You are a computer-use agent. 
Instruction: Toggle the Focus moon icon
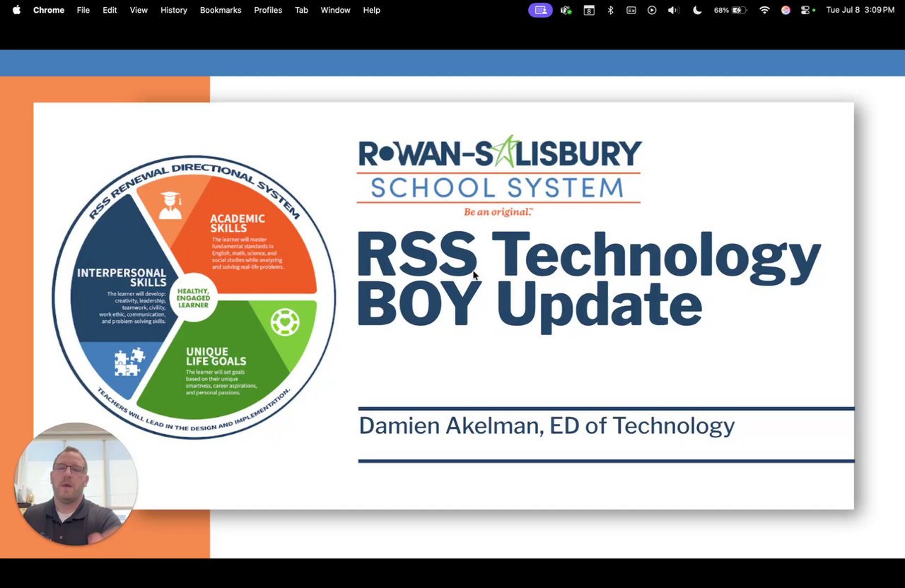[697, 10]
